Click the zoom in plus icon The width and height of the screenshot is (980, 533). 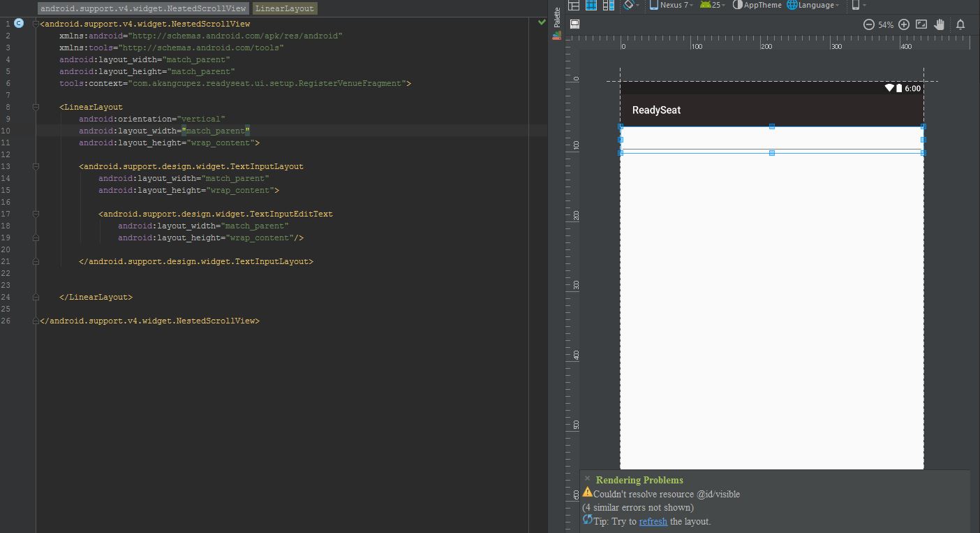click(904, 24)
